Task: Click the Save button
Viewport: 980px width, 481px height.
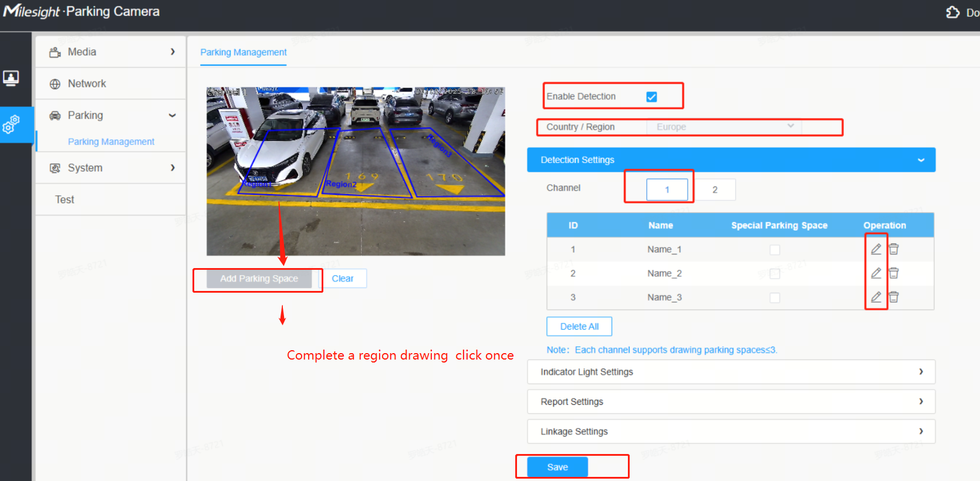Action: [557, 467]
